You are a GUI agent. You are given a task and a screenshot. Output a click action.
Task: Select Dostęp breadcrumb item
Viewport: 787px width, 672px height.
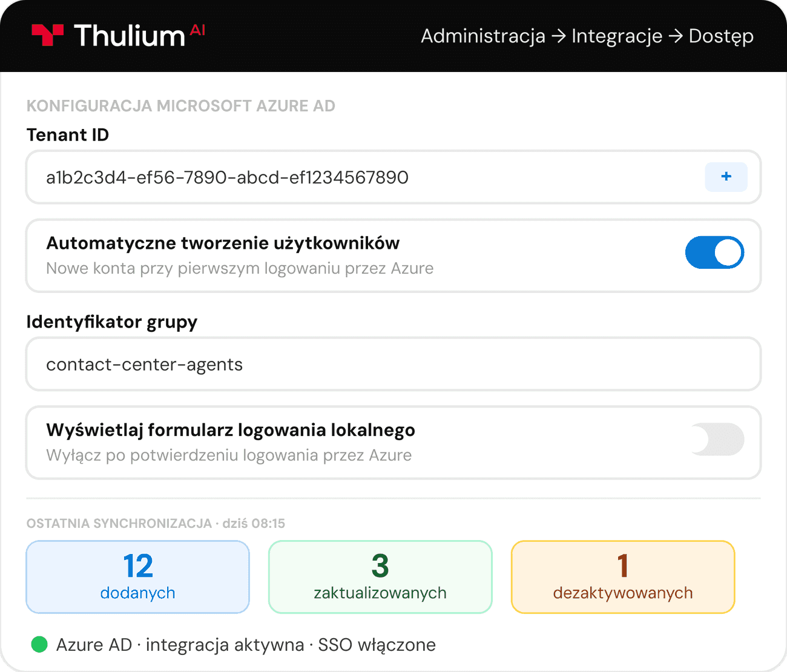(x=721, y=36)
